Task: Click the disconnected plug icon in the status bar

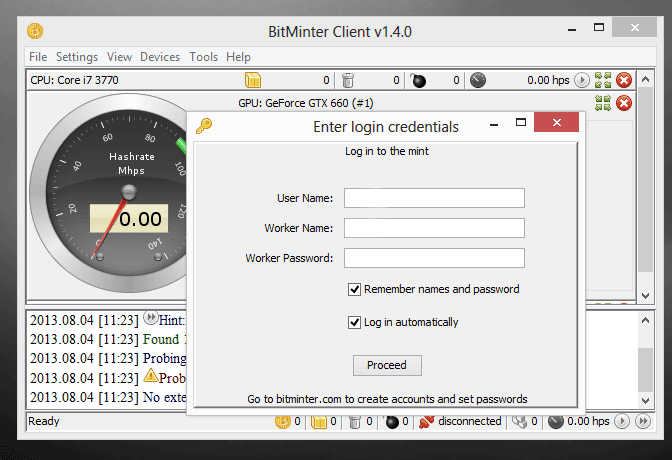Action: pyautogui.click(x=426, y=422)
